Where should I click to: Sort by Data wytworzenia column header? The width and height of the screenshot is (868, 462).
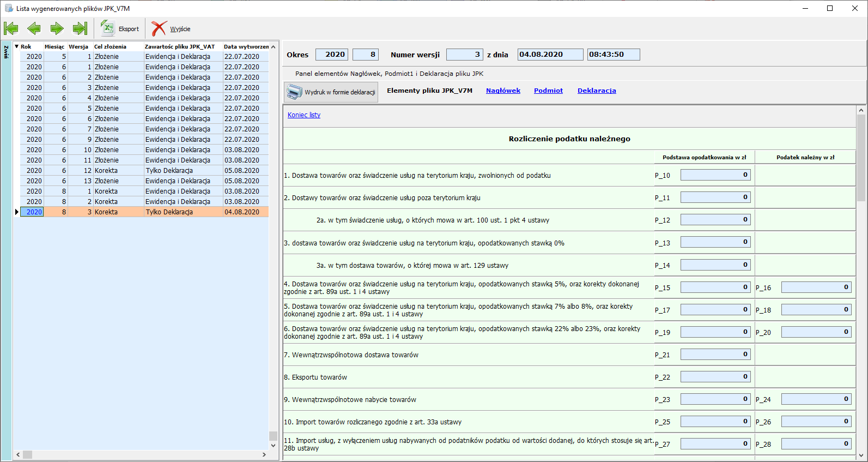246,46
